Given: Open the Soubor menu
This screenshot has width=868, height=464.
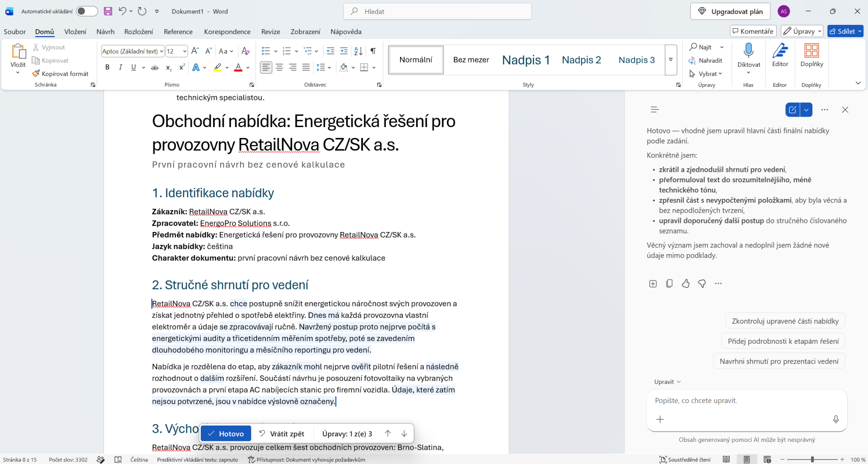Looking at the screenshot, I should pos(14,32).
